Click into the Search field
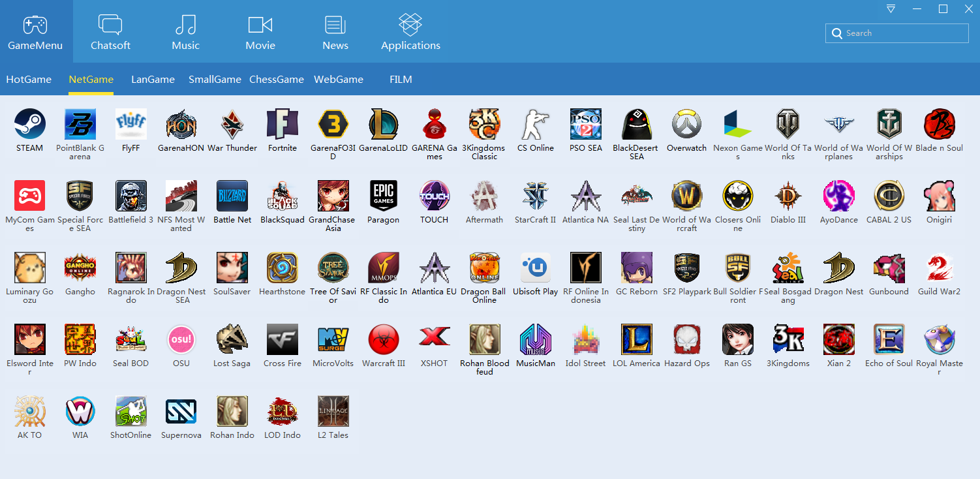Image resolution: width=980 pixels, height=479 pixels. tap(897, 33)
